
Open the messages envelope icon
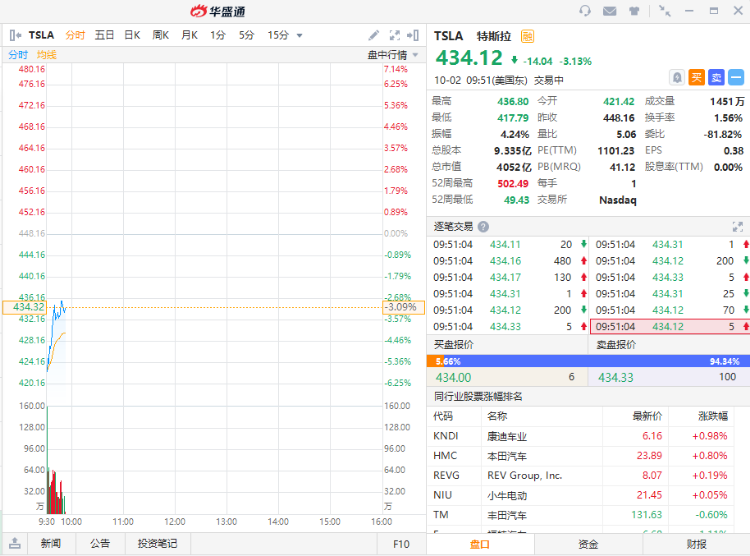pyautogui.click(x=610, y=11)
